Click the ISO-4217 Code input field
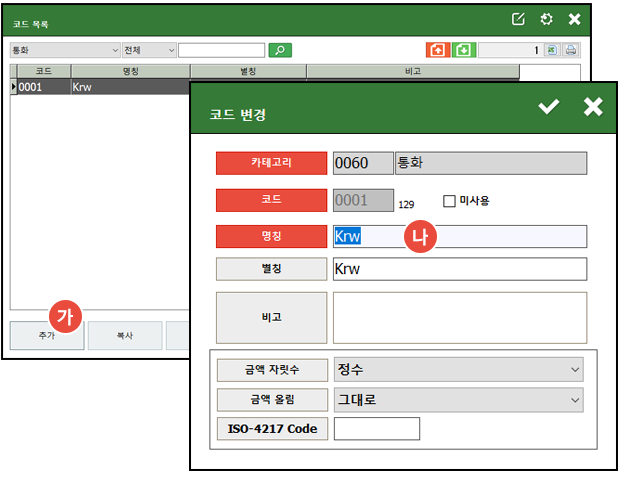This screenshot has width=625, height=477. point(377,429)
